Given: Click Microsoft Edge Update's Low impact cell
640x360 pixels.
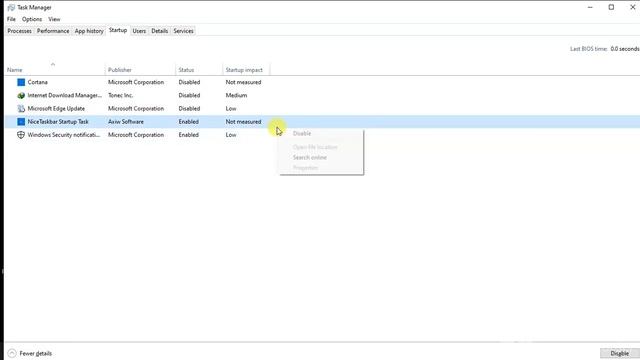Looking at the screenshot, I should pyautogui.click(x=231, y=109).
